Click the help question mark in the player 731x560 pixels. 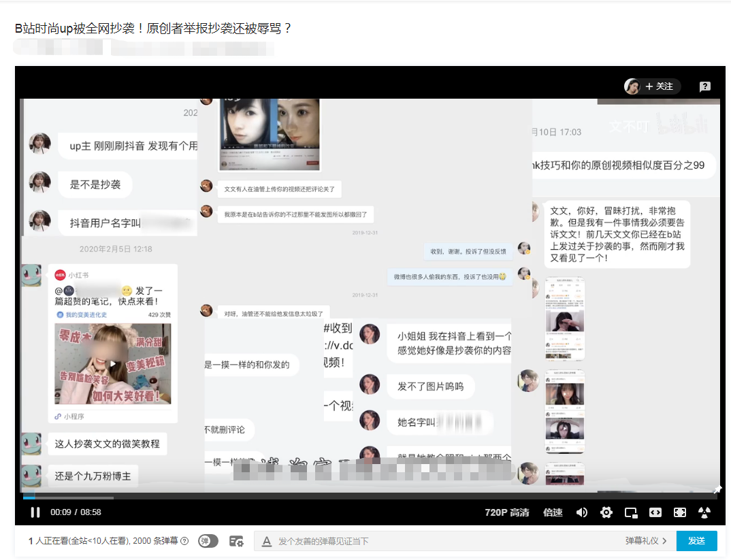pos(704,86)
